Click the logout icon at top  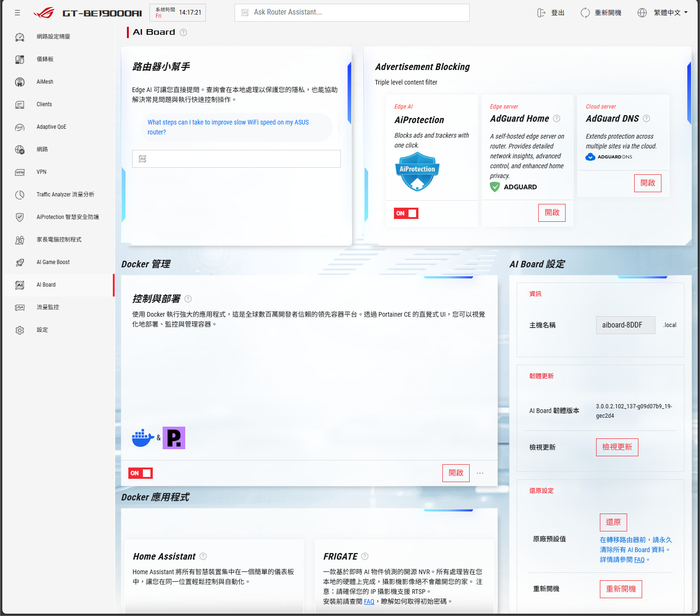pos(541,13)
